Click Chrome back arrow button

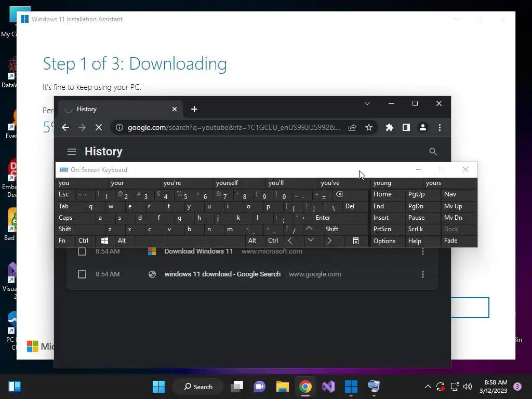tap(65, 128)
